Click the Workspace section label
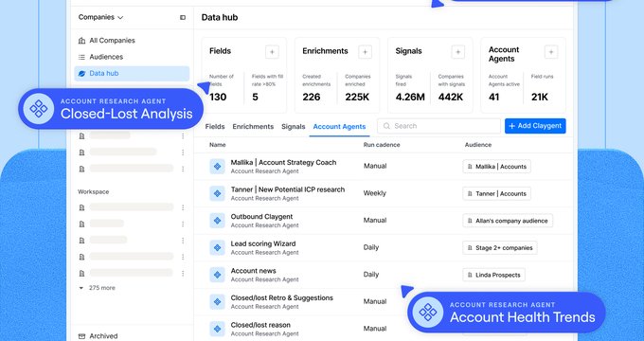Screen dimensions: 644x341 click(x=93, y=192)
